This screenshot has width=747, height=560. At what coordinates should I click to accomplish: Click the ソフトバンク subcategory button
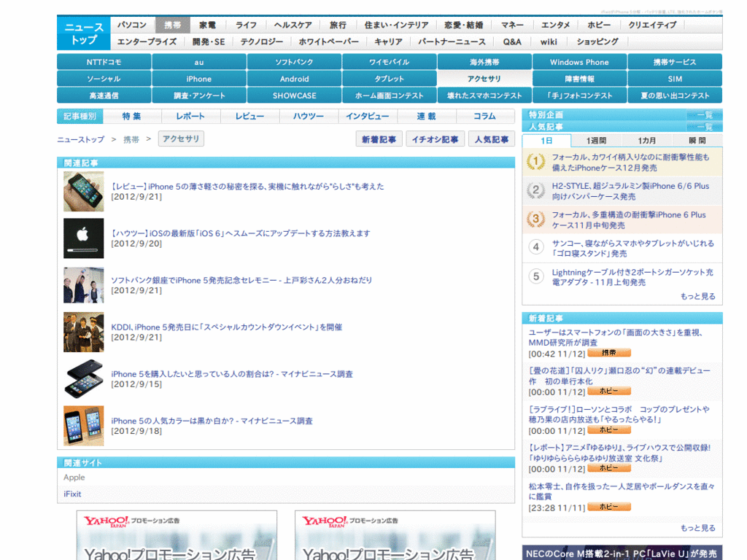pyautogui.click(x=295, y=62)
